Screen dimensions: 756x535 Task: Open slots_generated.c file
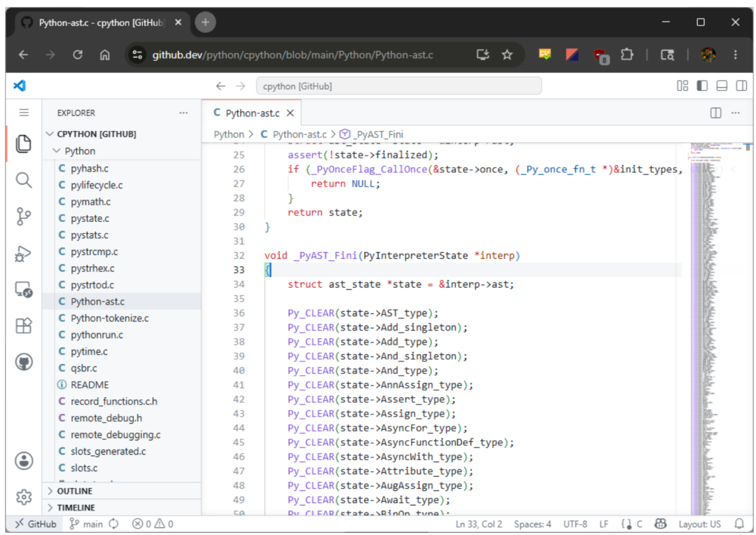coord(122,452)
